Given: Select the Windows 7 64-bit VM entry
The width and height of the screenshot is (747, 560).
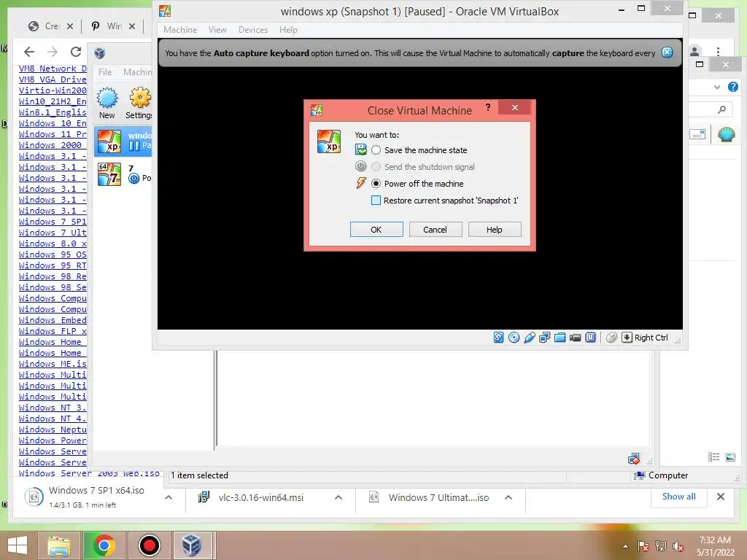Looking at the screenshot, I should (123, 174).
